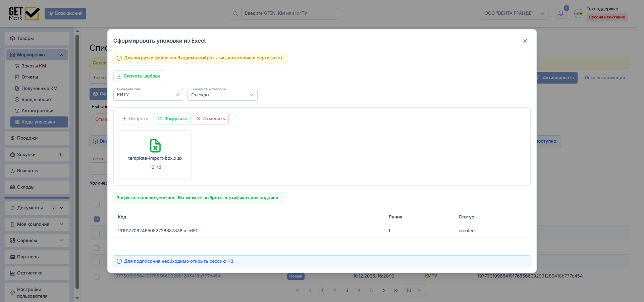
Task: Select Коды упаковки in the sidebar
Action: click(x=39, y=122)
